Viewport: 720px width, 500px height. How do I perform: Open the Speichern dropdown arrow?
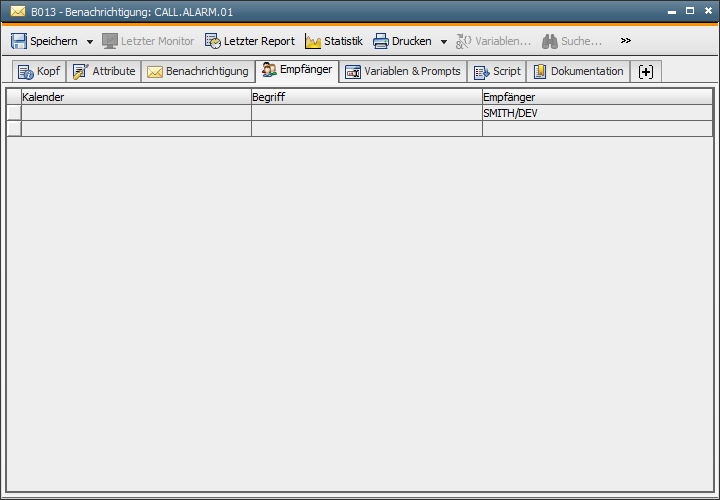(89, 42)
